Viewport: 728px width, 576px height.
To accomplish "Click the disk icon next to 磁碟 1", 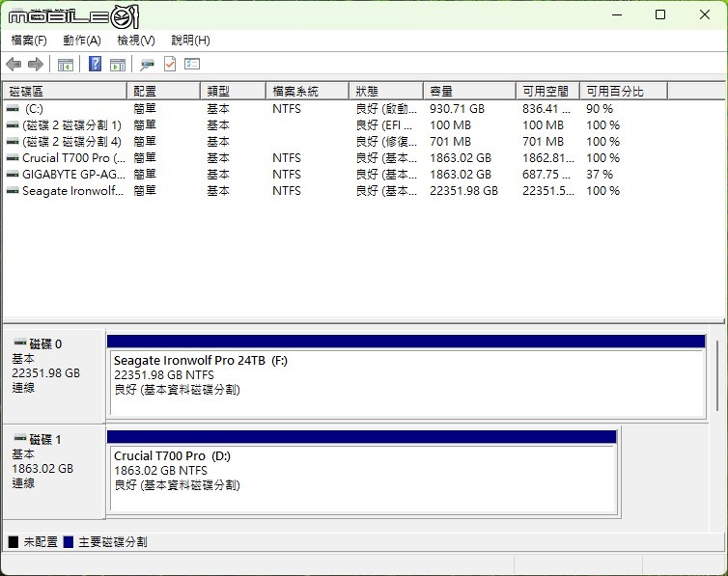I will (20, 438).
